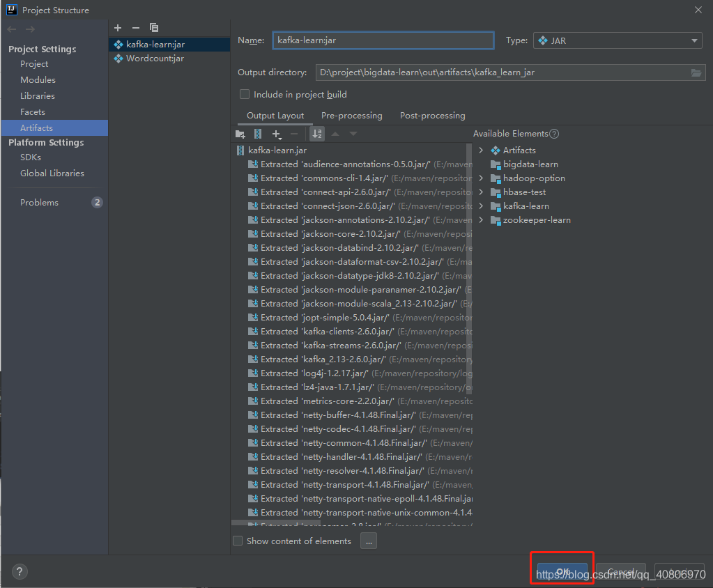
Task: Open Libraries settings page
Action: [37, 96]
